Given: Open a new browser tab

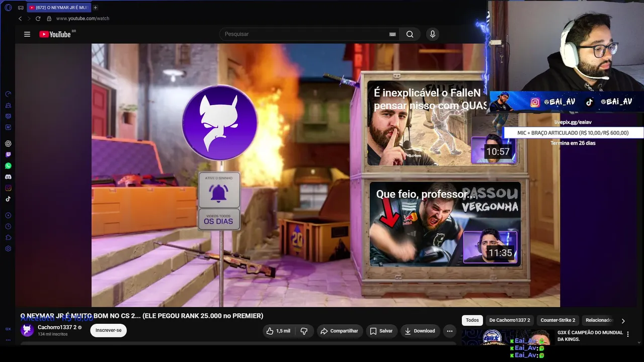Looking at the screenshot, I should 95,8.
